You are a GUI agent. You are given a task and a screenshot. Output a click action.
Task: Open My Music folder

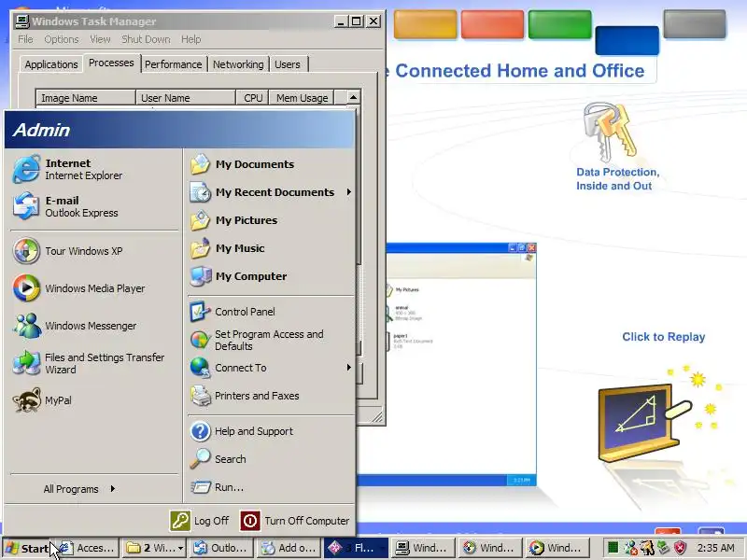coord(271,248)
